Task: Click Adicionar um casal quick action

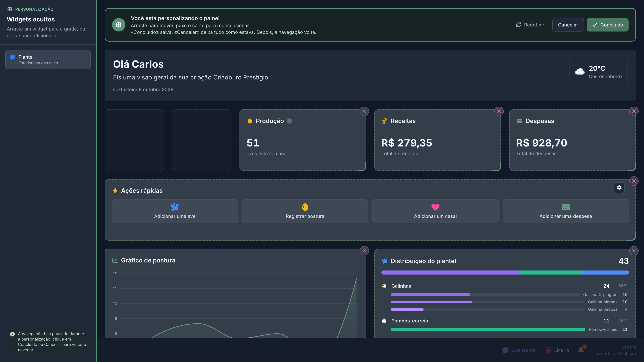Action: (x=435, y=211)
